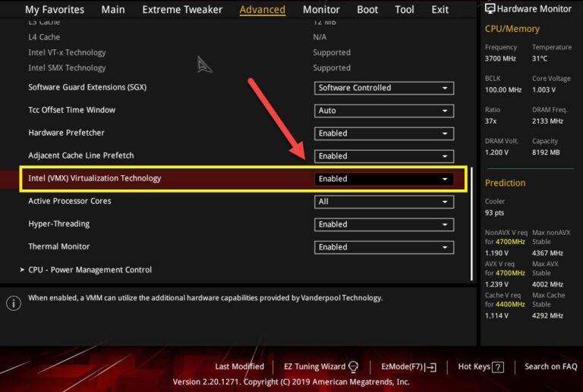Open Thermal Monitor dropdown
Image resolution: width=583 pixels, height=392 pixels.
pyautogui.click(x=384, y=248)
